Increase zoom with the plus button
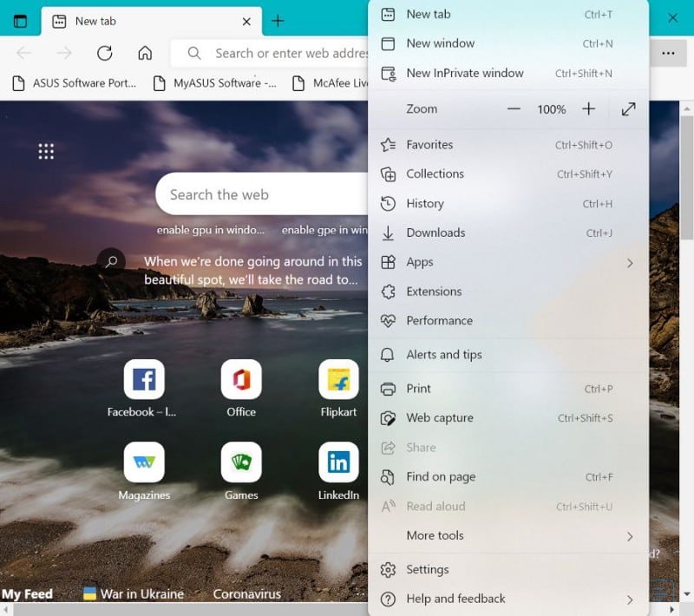The width and height of the screenshot is (694, 616). (x=589, y=108)
